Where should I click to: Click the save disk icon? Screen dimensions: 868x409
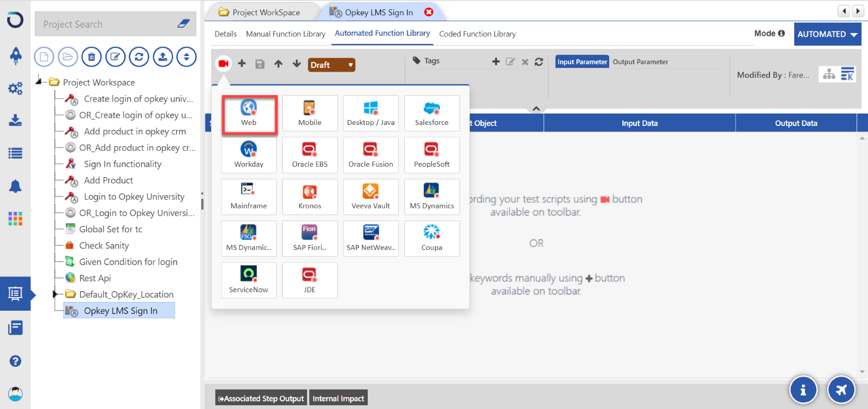click(260, 64)
